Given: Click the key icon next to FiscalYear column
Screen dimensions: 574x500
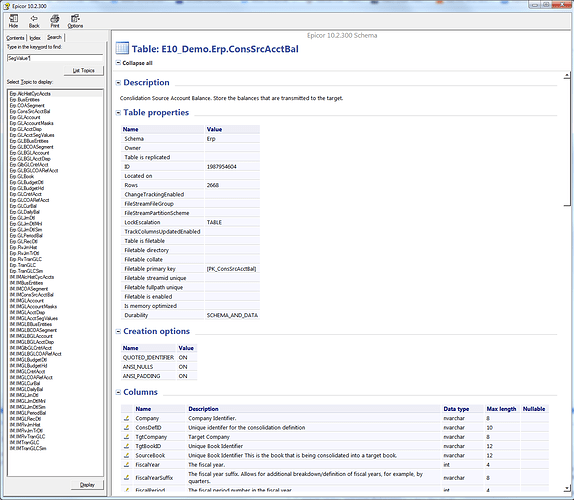Looking at the screenshot, I should click(x=127, y=464).
